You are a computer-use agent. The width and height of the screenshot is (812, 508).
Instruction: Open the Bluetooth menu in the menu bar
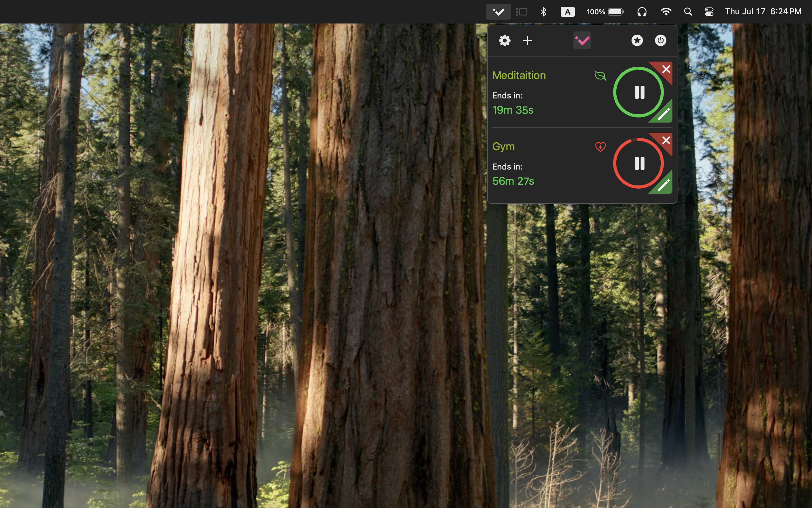tap(544, 12)
